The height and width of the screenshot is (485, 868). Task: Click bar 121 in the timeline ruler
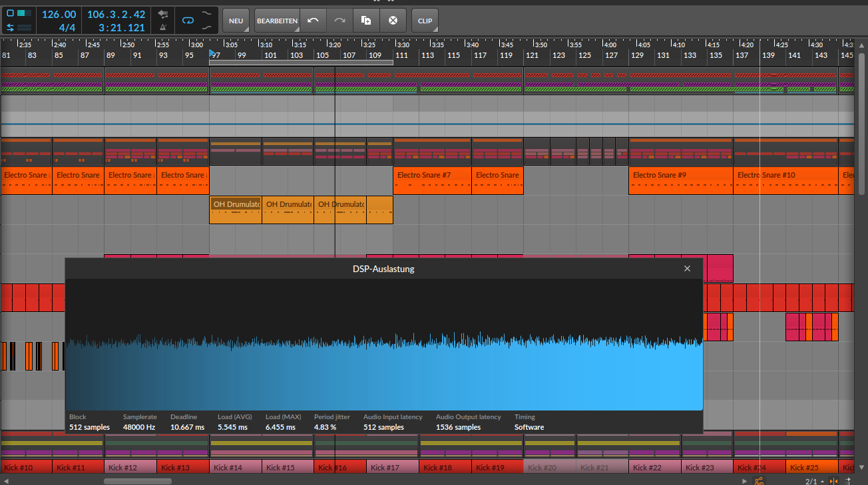click(532, 55)
